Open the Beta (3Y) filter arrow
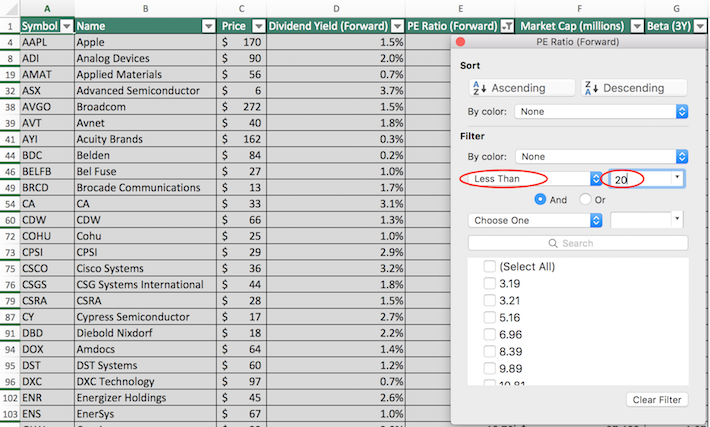Viewport: 710px width, 427px height. [x=699, y=26]
